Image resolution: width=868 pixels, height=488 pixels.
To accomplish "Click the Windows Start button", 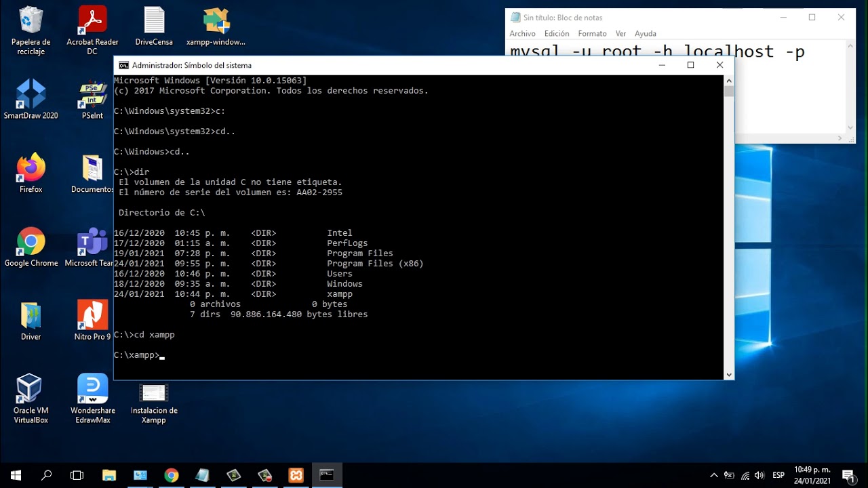I will pyautogui.click(x=16, y=475).
